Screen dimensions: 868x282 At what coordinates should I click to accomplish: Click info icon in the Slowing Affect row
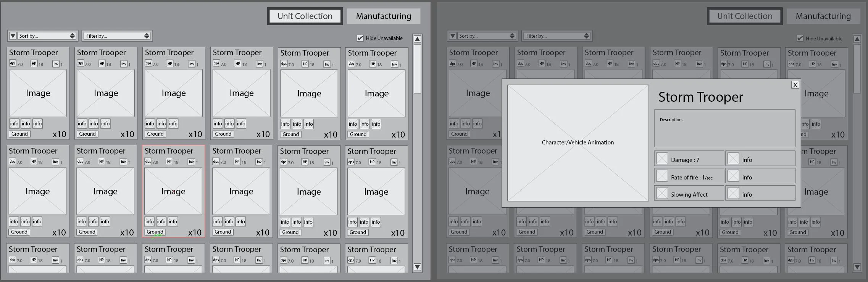(x=733, y=193)
